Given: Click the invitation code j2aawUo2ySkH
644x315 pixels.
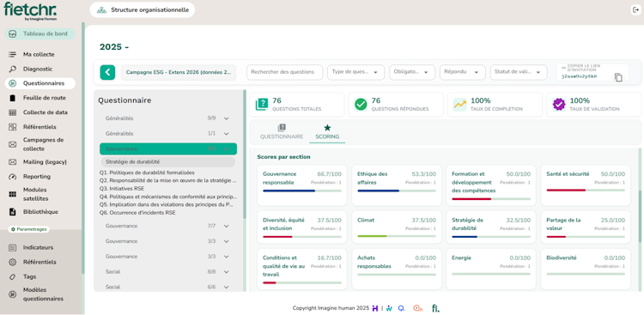Looking at the screenshot, I should coord(579,76).
